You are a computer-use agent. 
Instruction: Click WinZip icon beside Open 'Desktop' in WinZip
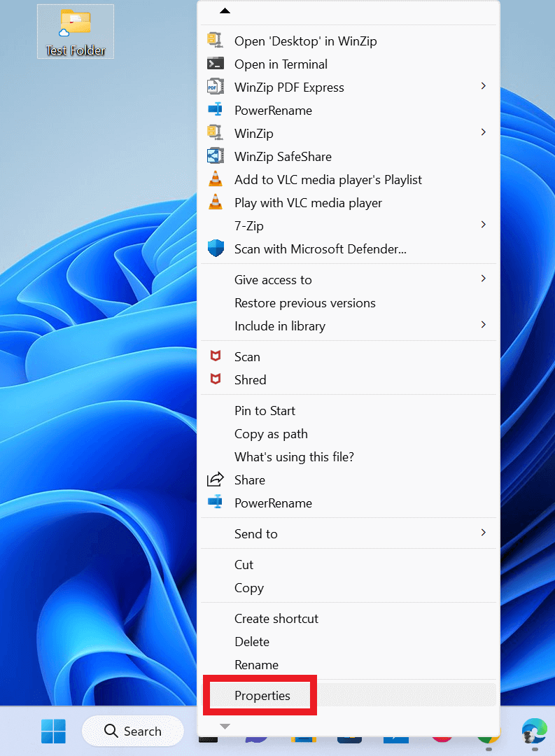click(215, 40)
